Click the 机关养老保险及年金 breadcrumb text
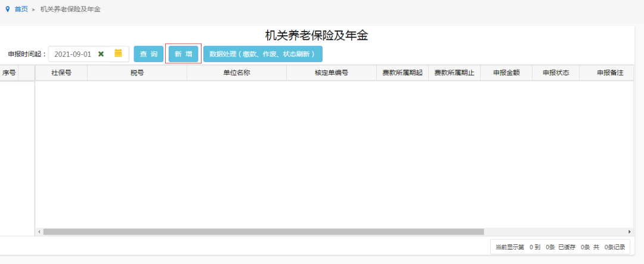Image resolution: width=644 pixels, height=264 pixels. click(70, 9)
